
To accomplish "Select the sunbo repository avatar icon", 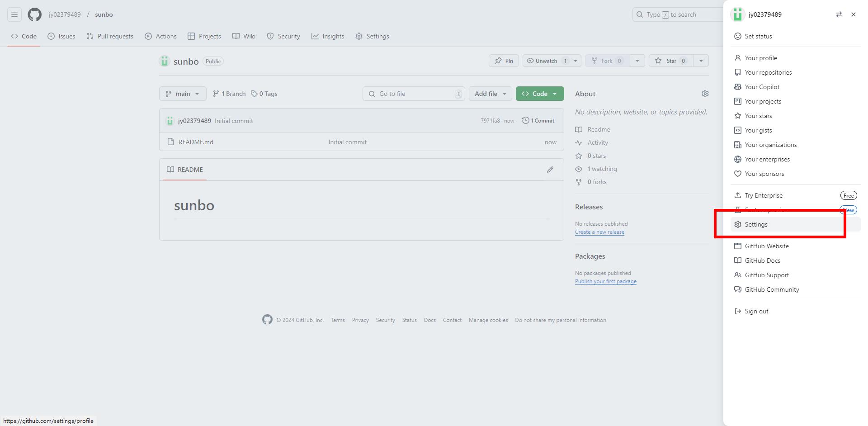I will pos(165,61).
